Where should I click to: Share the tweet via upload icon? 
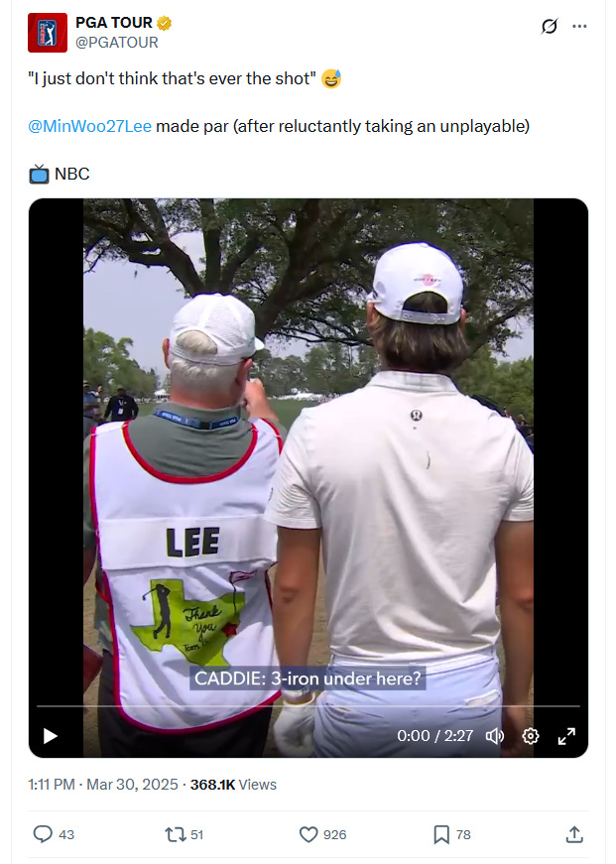tap(574, 834)
